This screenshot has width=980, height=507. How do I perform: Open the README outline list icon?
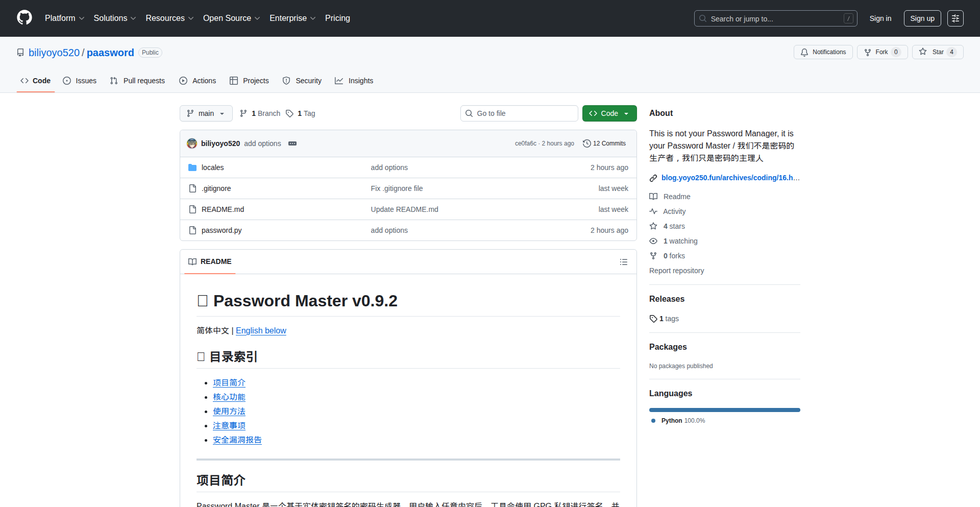(x=624, y=262)
